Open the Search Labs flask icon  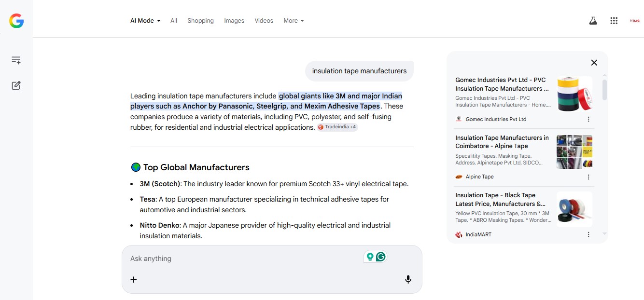coord(593,21)
